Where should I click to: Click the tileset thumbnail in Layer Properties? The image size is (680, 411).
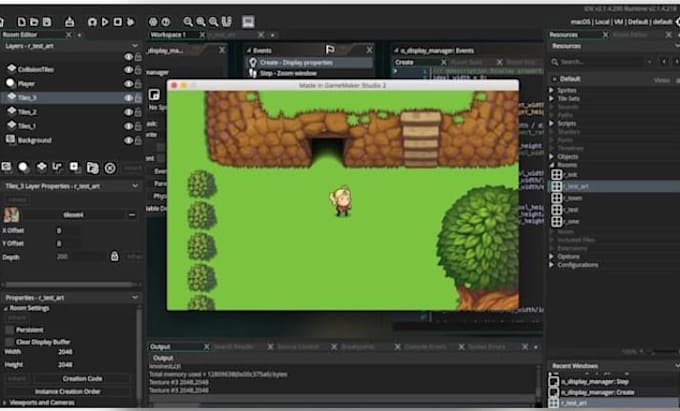click(x=11, y=215)
